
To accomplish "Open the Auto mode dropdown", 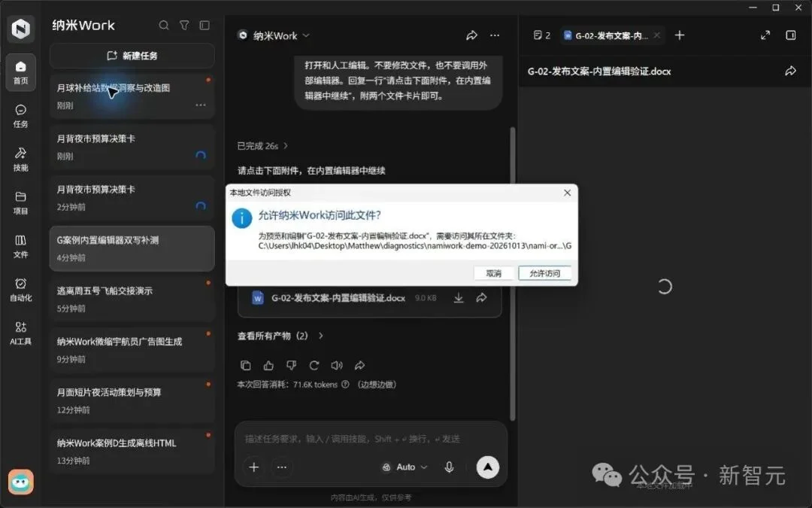I will pyautogui.click(x=405, y=467).
